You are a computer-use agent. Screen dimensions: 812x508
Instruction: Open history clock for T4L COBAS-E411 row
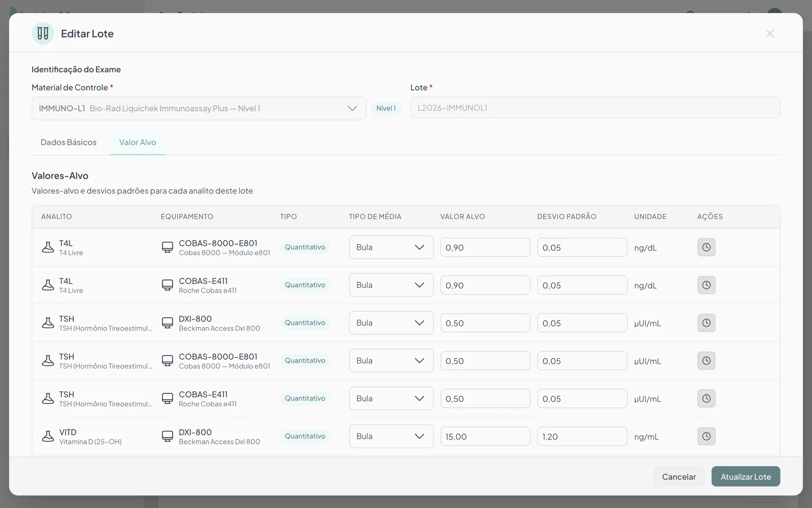[x=706, y=285]
